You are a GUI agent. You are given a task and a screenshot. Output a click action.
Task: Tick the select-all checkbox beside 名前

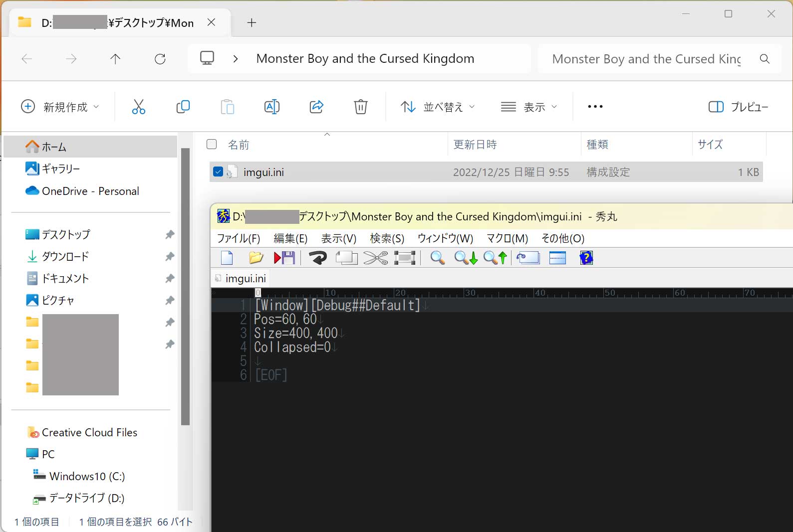[212, 145]
